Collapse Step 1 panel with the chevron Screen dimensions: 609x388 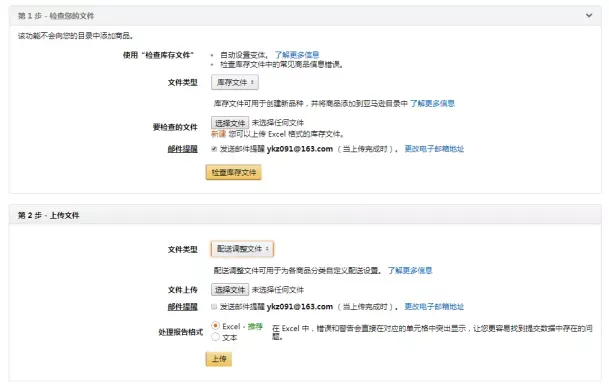pos(589,16)
